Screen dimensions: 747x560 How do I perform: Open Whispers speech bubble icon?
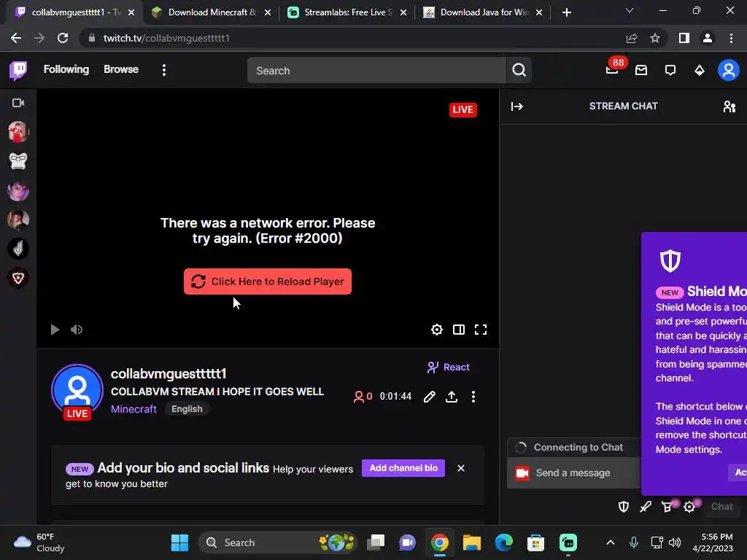(670, 71)
